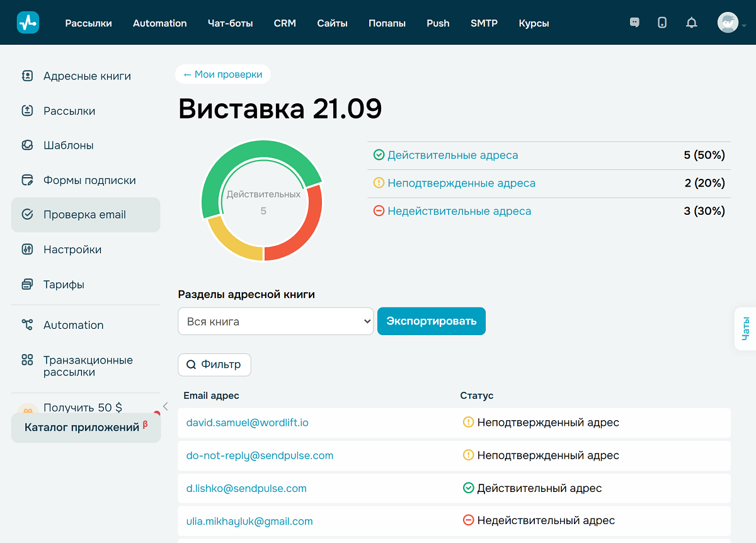This screenshot has height=543, width=756.
Task: Switch to the CRM menu item
Action: (x=285, y=23)
